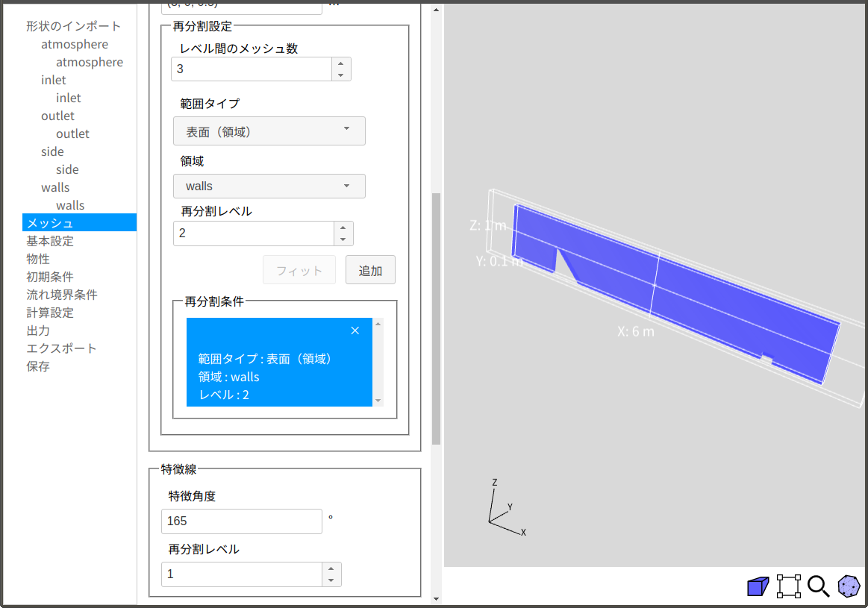
Task: Open the メッシュ section
Action: [x=79, y=222]
